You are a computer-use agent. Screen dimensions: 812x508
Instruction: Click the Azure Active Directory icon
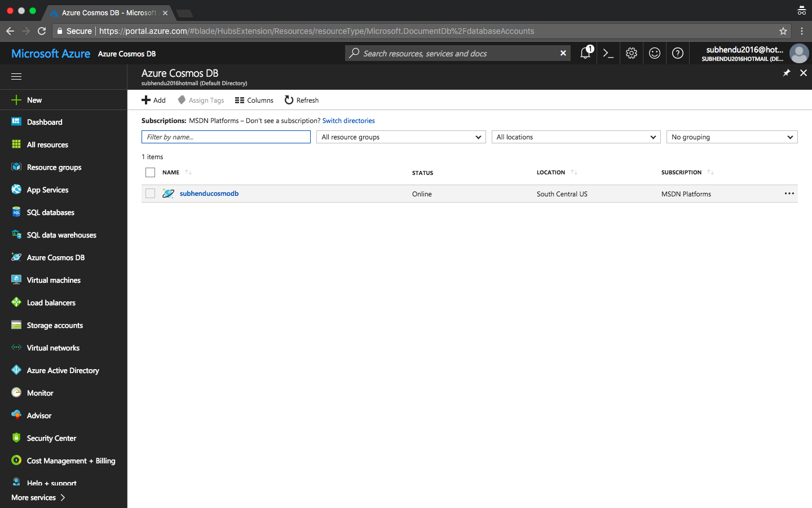click(16, 370)
